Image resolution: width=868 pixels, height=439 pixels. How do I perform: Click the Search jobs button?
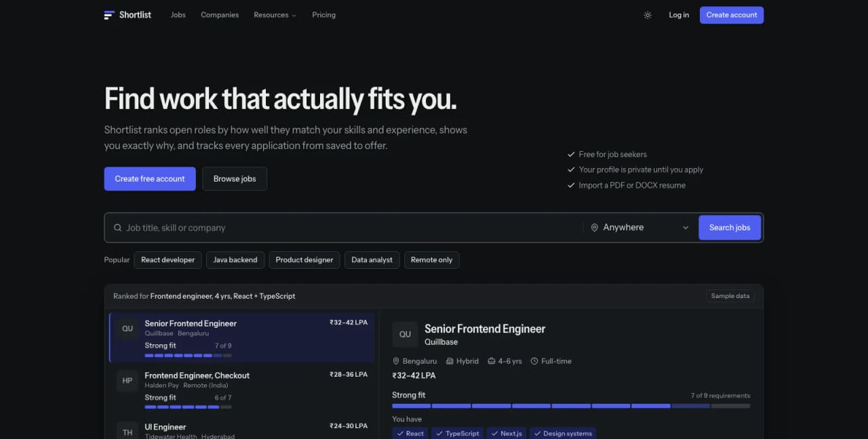730,228
